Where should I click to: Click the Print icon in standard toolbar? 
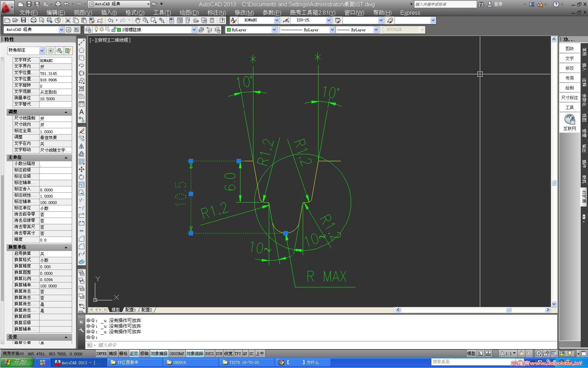click(34, 21)
